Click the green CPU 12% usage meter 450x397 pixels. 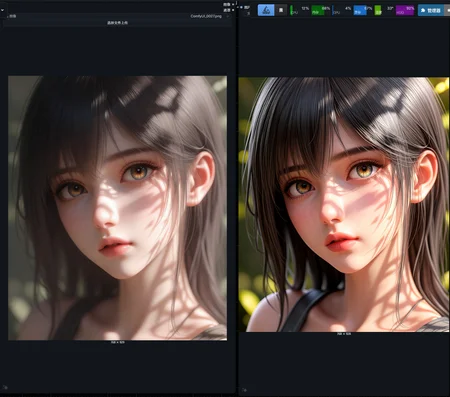point(300,10)
